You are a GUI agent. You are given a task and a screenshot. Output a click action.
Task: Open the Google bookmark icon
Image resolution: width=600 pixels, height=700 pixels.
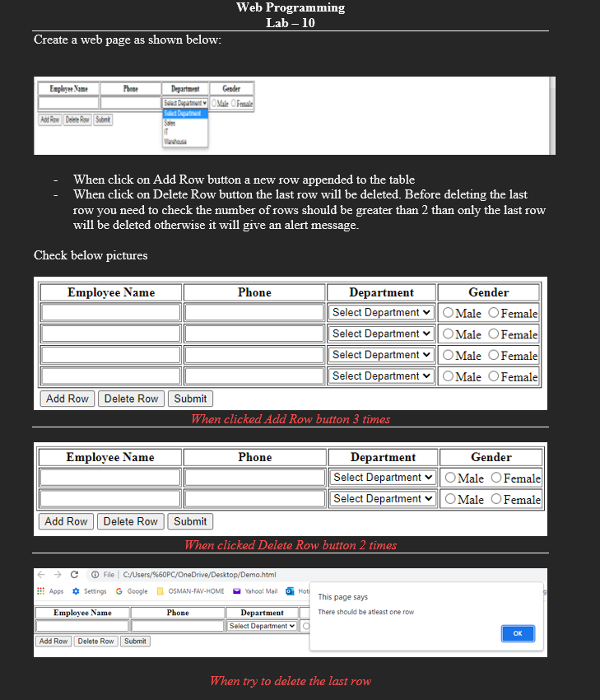(119, 591)
